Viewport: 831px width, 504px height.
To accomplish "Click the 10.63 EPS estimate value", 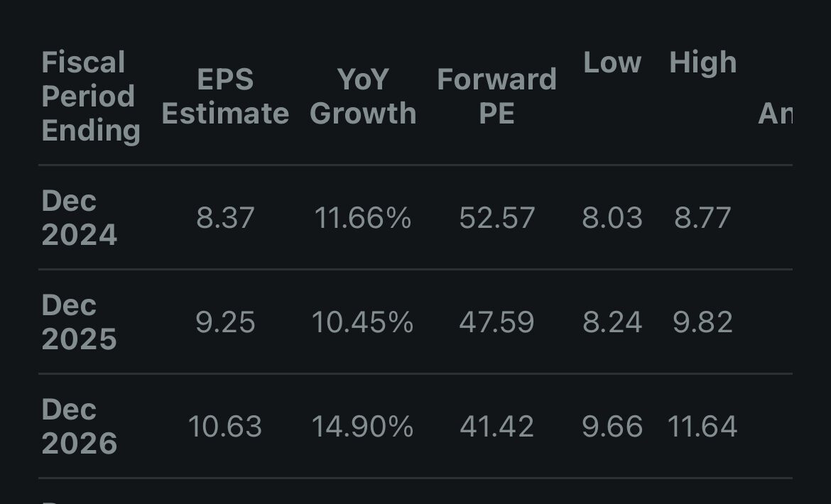I will (225, 427).
